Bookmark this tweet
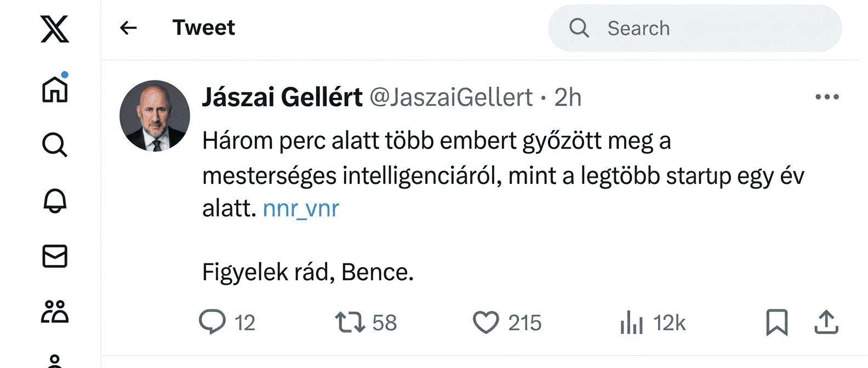 (776, 322)
